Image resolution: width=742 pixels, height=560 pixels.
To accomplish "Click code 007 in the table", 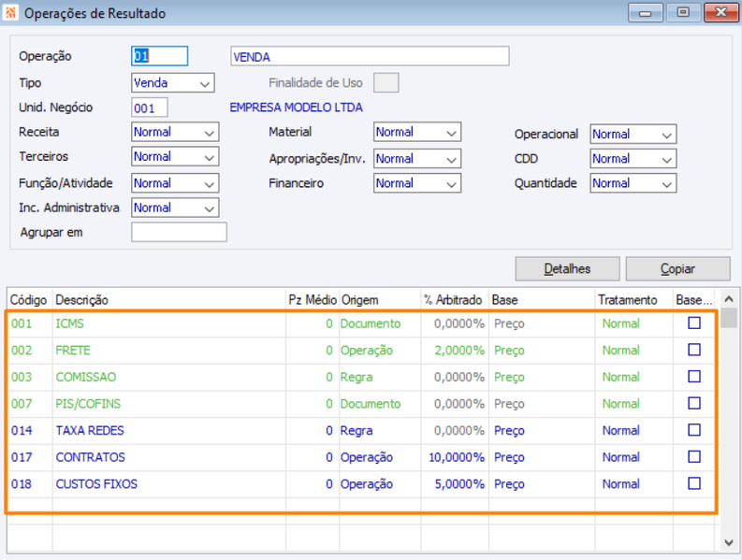I will point(22,404).
